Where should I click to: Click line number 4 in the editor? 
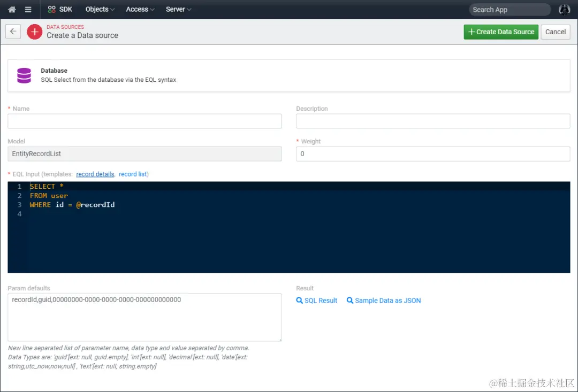coord(20,214)
